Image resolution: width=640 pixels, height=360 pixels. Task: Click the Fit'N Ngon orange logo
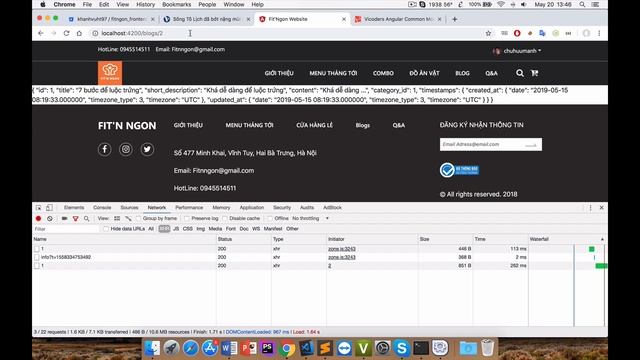pos(110,73)
